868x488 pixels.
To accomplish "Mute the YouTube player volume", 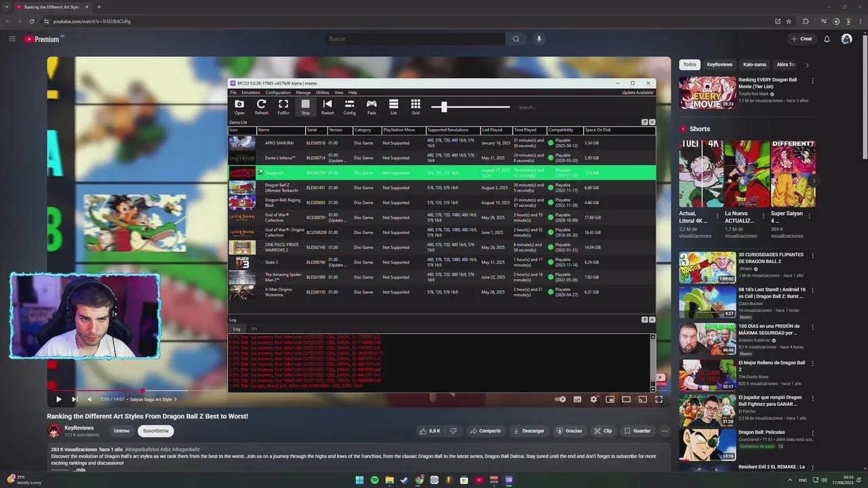I will click(x=90, y=399).
